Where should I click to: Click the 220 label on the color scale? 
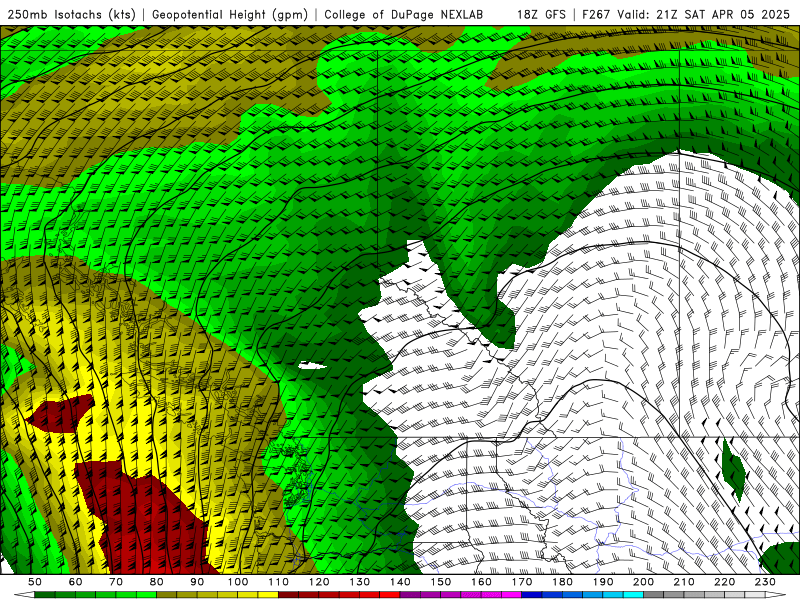click(724, 582)
